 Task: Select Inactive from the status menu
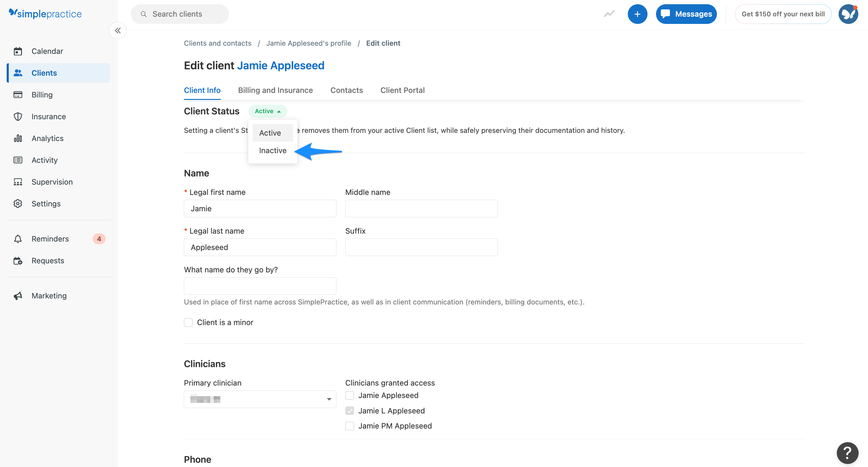pos(272,150)
